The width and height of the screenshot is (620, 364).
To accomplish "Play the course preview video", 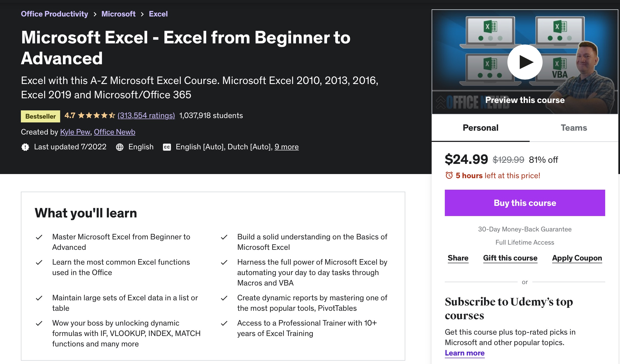I will coord(525,62).
